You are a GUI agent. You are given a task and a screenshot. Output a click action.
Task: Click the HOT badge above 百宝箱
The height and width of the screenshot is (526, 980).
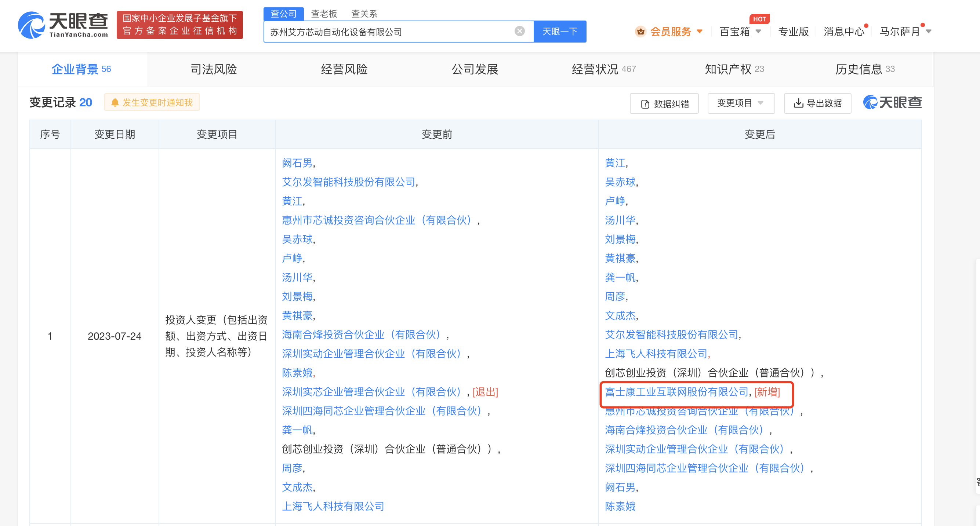pos(759,19)
